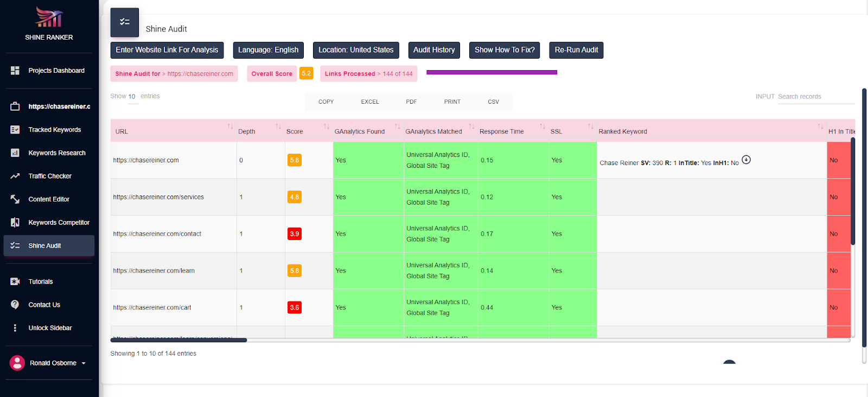868x397 pixels.
Task: Sort table by Score column
Action: (327, 127)
